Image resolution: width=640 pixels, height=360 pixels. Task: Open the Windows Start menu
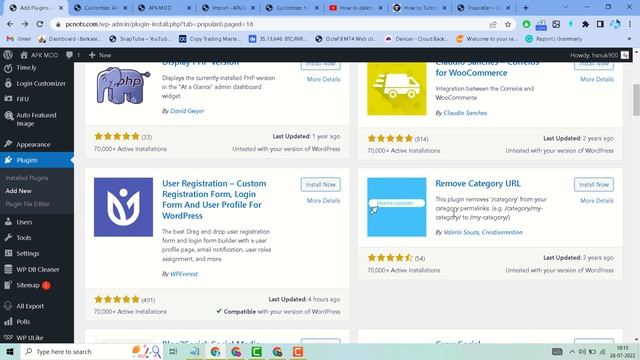click(x=10, y=351)
